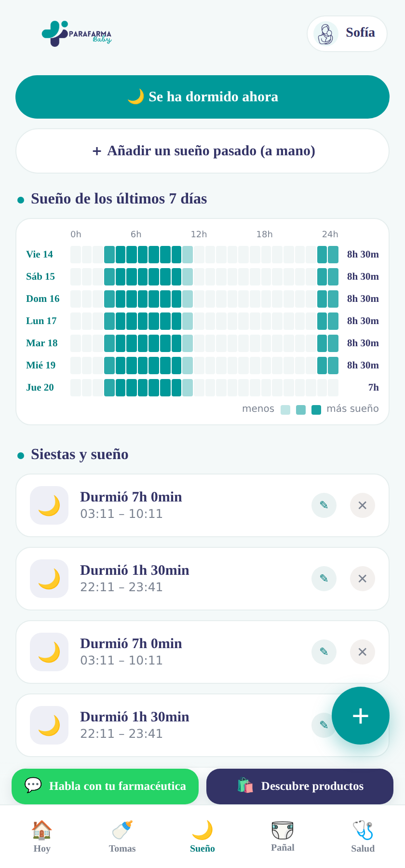Screen dimensions: 405x868
Task: Delete the first 7h 0min sleep entry
Action: point(363,505)
